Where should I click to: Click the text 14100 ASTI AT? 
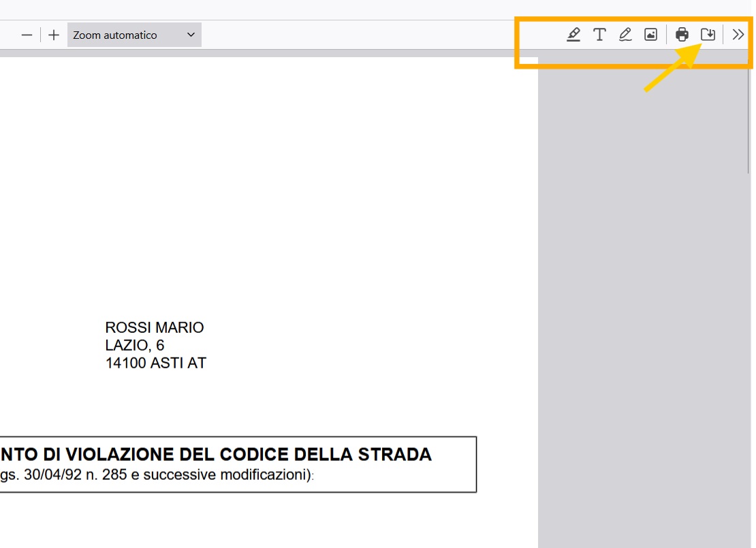[156, 363]
